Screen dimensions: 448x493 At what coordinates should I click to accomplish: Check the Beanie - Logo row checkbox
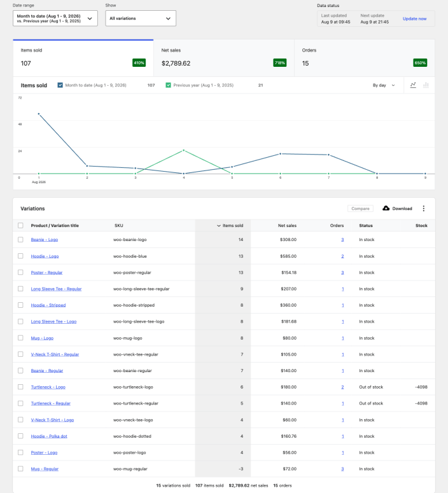click(20, 240)
